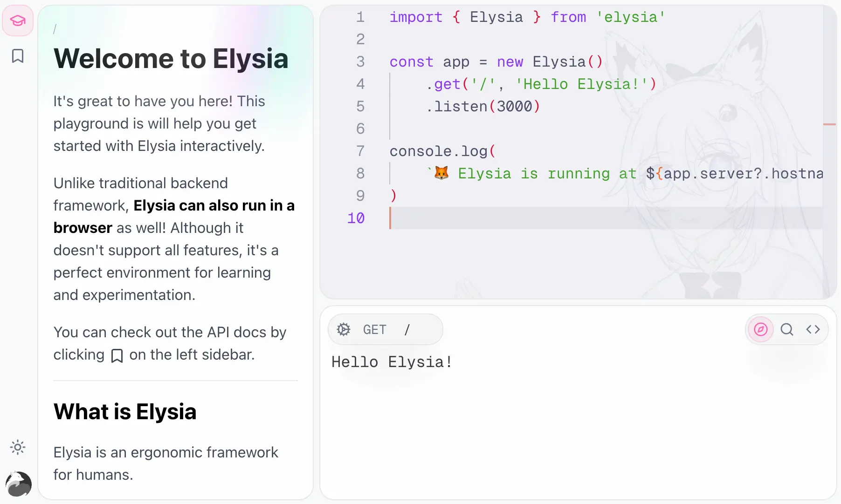Open the tutorial graduation cap icon
This screenshot has width=841, height=504.
(18, 20)
